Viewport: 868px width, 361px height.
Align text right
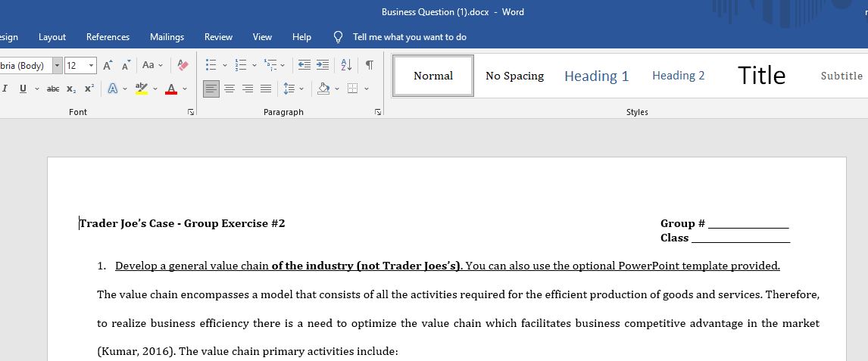(248, 89)
